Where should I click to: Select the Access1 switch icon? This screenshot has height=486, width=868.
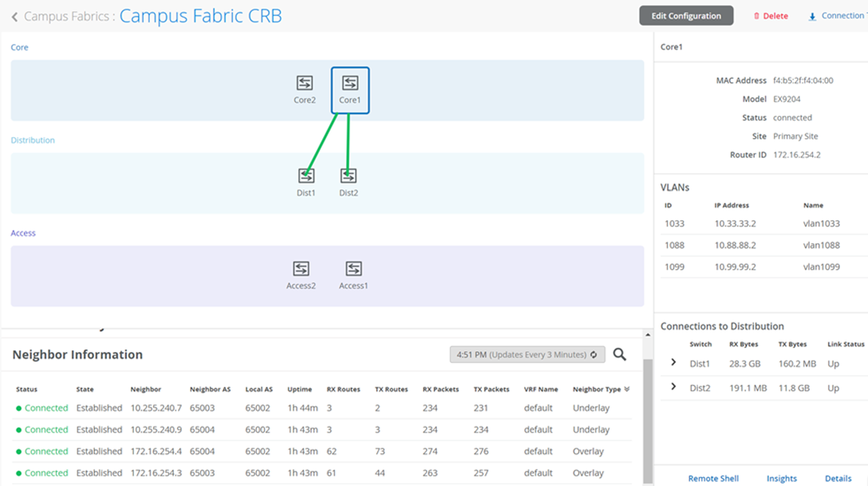(x=353, y=269)
